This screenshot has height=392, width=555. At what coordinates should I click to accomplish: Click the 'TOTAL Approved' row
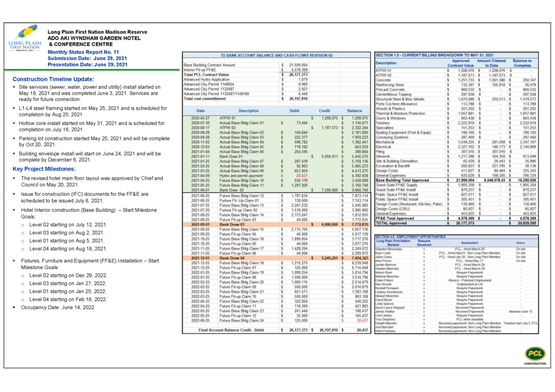[x=456, y=224]
